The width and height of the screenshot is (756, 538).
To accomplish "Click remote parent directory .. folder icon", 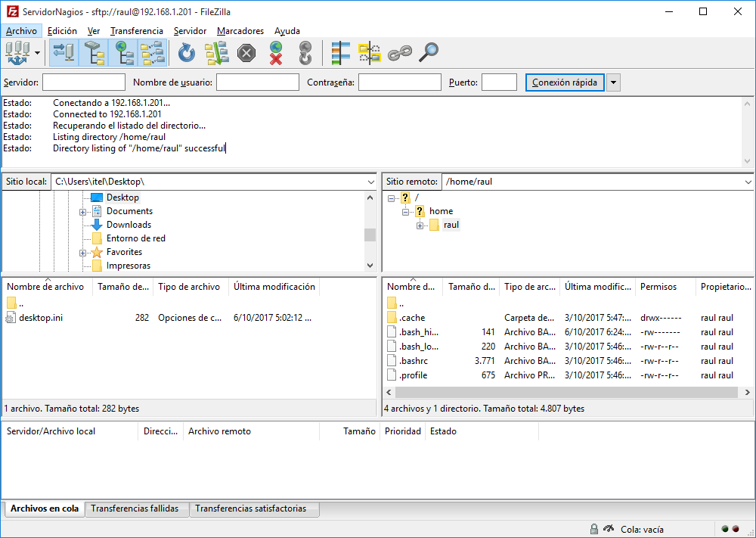I will (392, 303).
